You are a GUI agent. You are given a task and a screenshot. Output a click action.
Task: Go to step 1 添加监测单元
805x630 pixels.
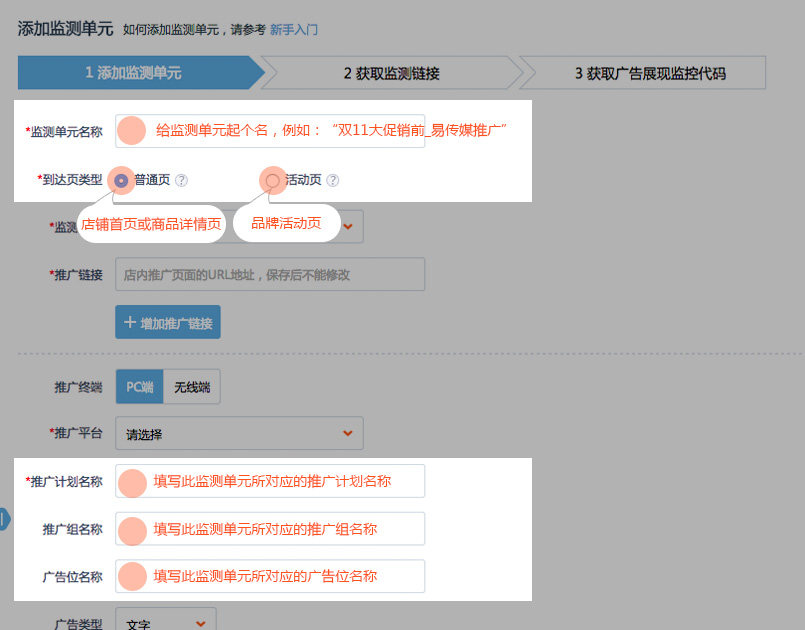coord(134,73)
